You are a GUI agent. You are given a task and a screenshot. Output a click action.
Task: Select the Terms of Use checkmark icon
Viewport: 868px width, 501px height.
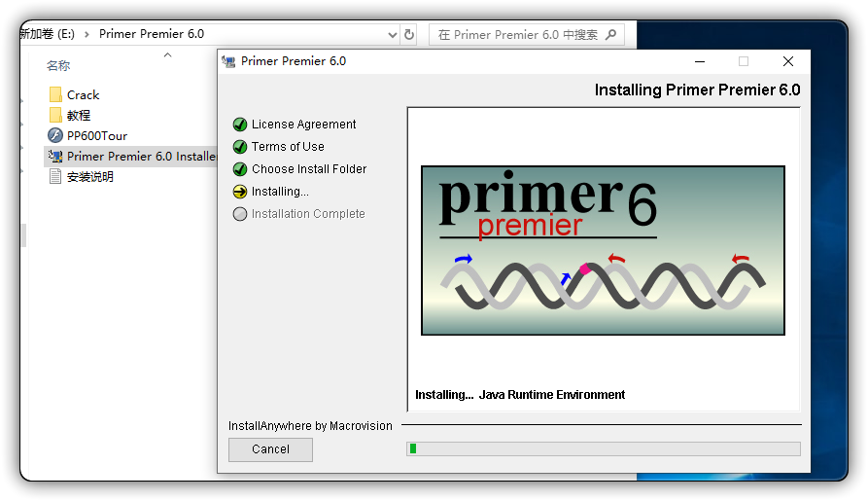240,147
